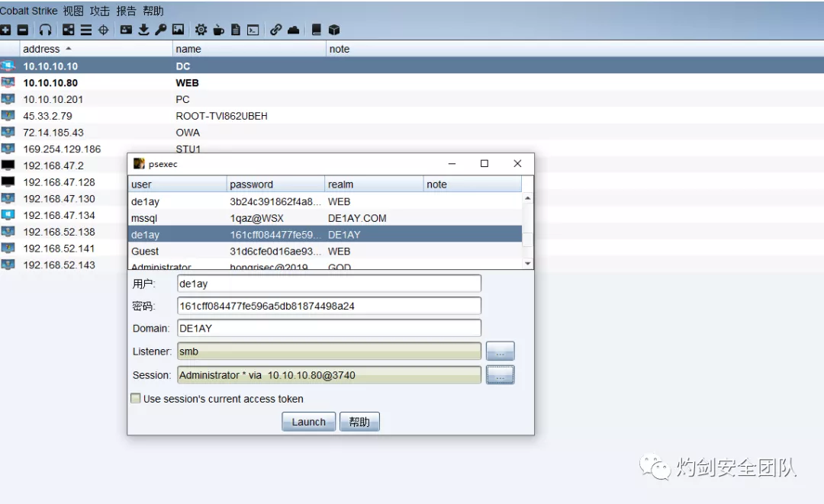Select the de1ay row with realm WEB
Viewport: 824px width, 504px height.
325,201
